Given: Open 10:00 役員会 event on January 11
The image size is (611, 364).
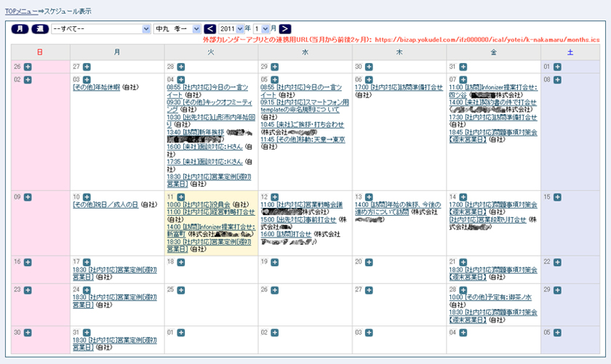Looking at the screenshot, I should 198,206.
